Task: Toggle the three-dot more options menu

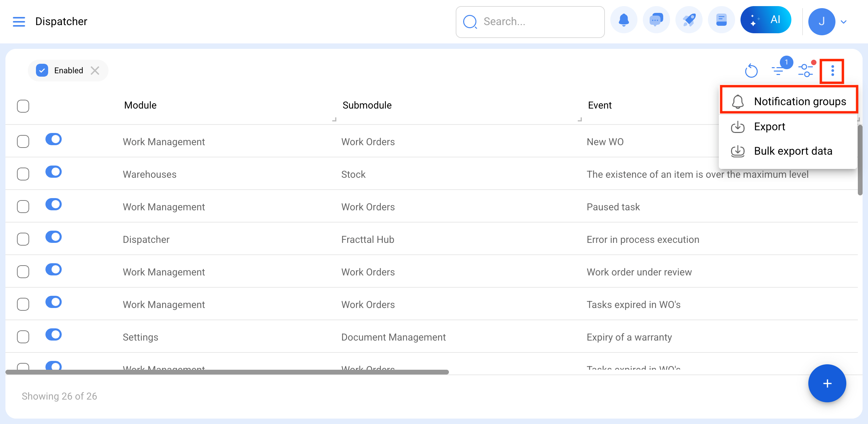Action: coord(832,71)
